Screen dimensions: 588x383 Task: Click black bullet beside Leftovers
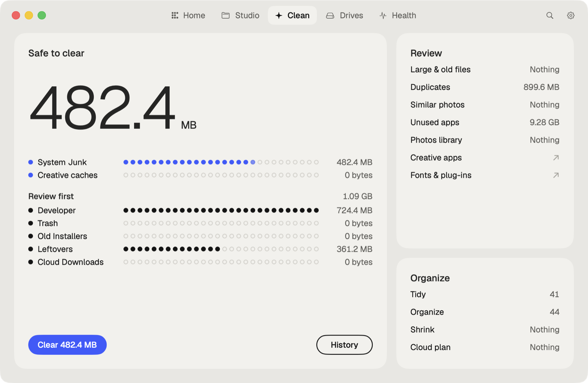tap(31, 249)
